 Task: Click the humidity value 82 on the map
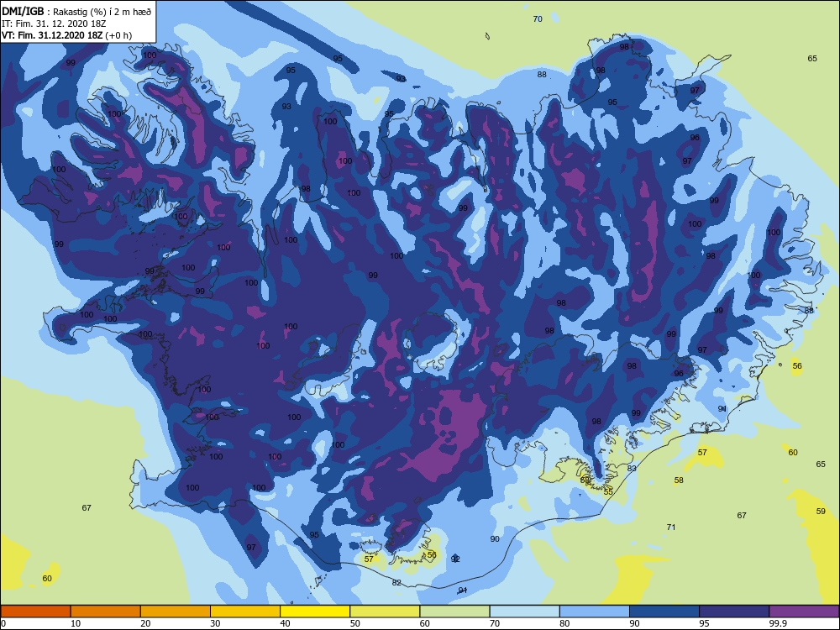point(396,582)
